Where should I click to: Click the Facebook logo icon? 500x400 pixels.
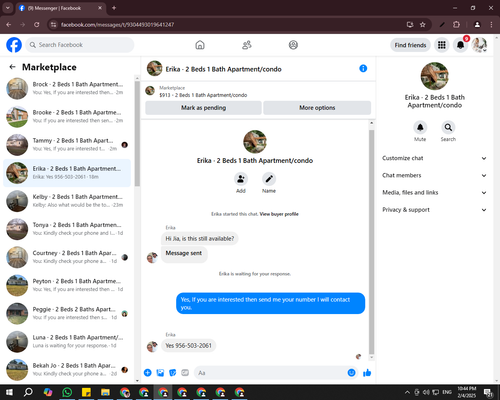pyautogui.click(x=14, y=45)
